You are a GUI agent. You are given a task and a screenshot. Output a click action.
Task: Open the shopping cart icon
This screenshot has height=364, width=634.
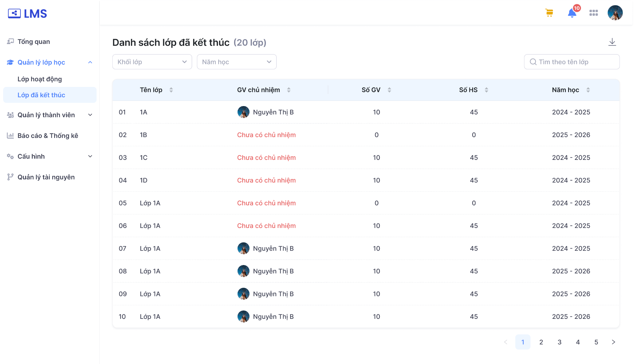point(549,13)
